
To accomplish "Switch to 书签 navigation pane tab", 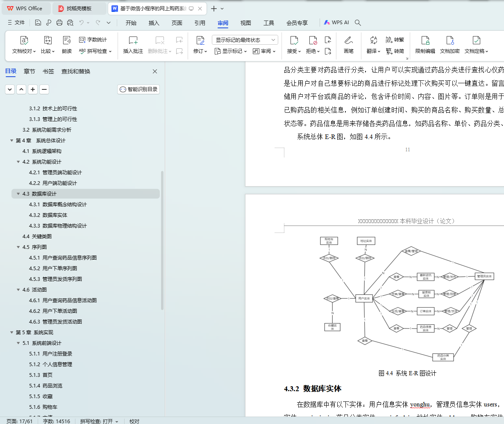I will (x=48, y=71).
